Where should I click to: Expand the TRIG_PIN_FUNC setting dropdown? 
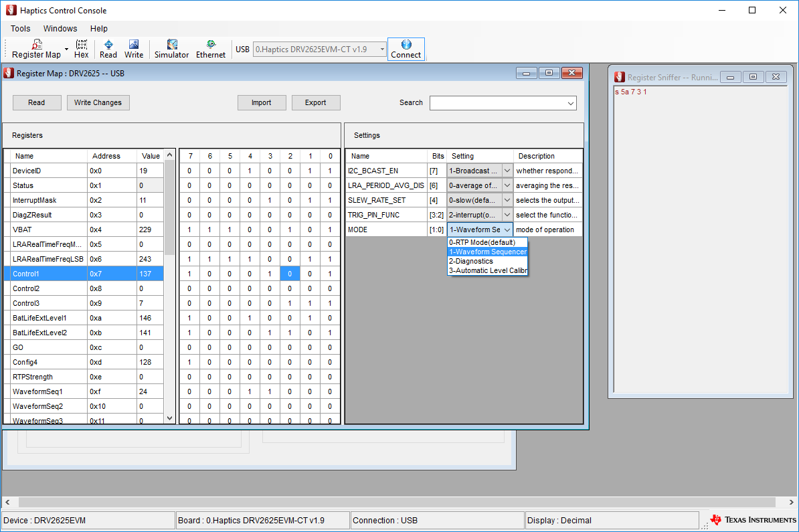pyautogui.click(x=507, y=215)
